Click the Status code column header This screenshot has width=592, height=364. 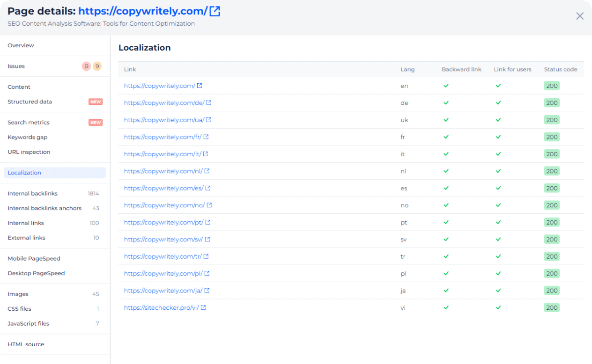coord(561,69)
